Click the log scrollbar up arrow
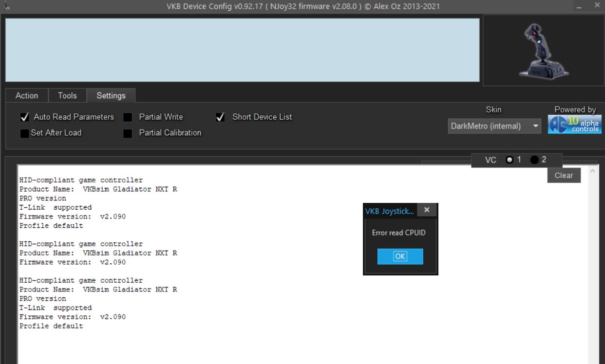The width and height of the screenshot is (605, 364). click(593, 171)
